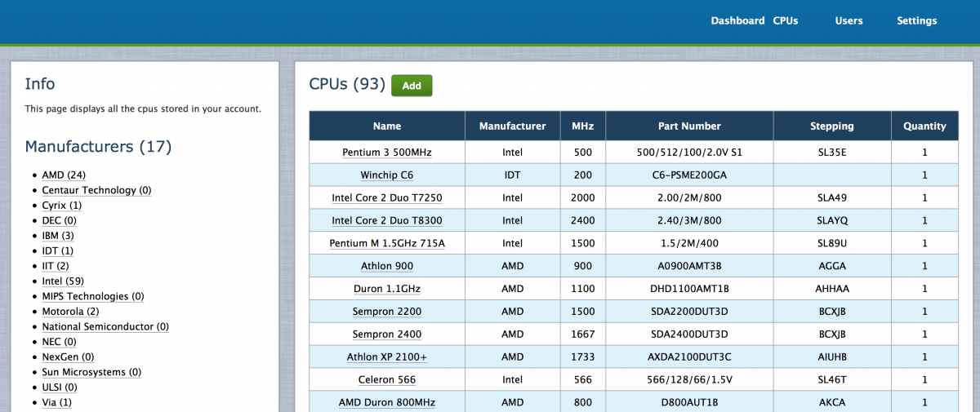The height and width of the screenshot is (412, 980).
Task: Open Intel Core 2 Duo T8300 entry
Action: [387, 221]
